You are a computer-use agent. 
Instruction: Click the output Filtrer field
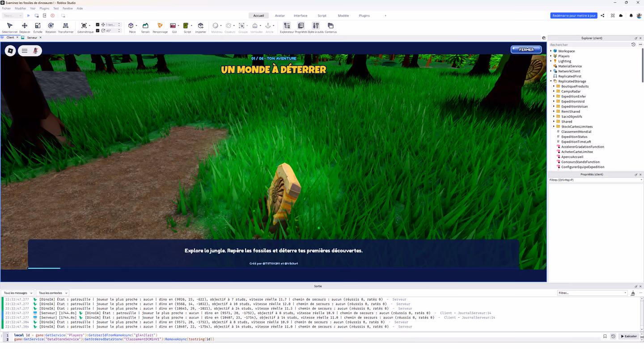593,293
